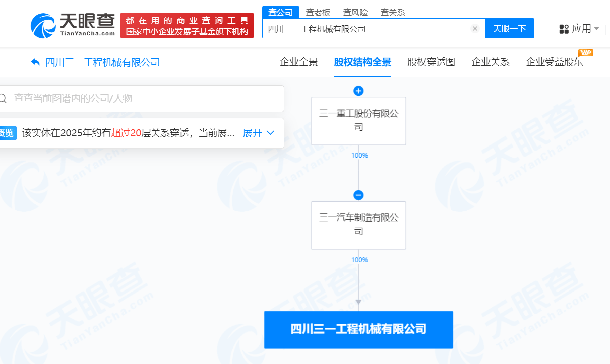Viewport: 610px width, 364px height.
Task: Open the apps grid icon
Action: (x=564, y=29)
